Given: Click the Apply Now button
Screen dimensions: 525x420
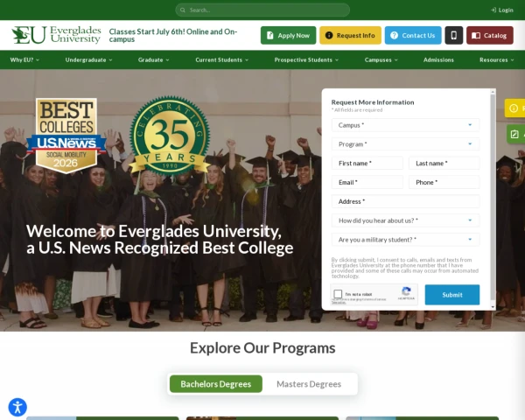Looking at the screenshot, I should [288, 35].
